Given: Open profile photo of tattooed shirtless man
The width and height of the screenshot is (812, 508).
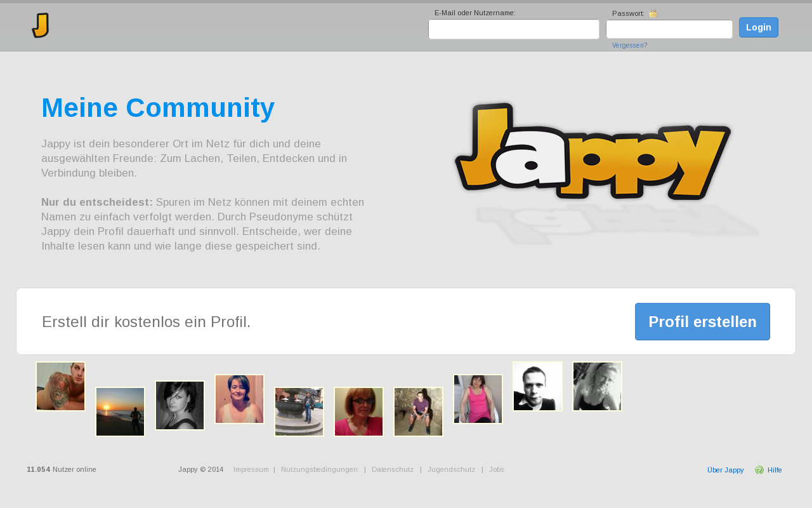Looking at the screenshot, I should pos(60,386).
